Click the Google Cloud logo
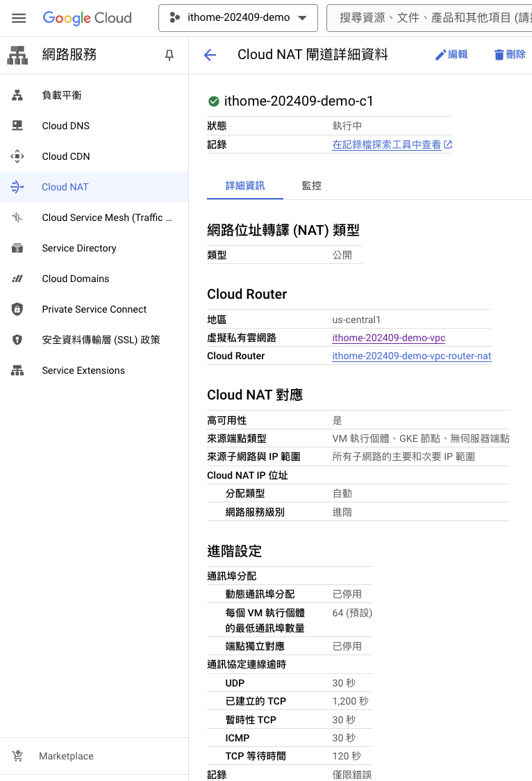532x781 pixels. [x=87, y=18]
